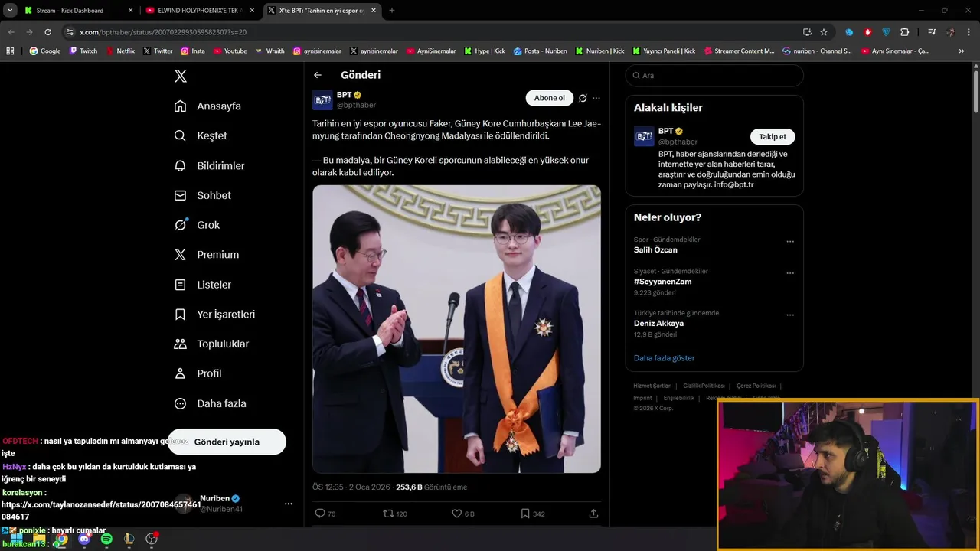The height and width of the screenshot is (551, 980).
Task: Open the tab search dropdown
Action: coord(10,11)
